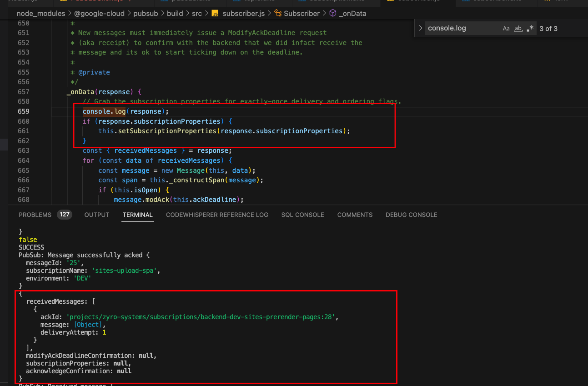The height and width of the screenshot is (386, 588).
Task: Click line number 657 in the gutter
Action: coord(23,92)
